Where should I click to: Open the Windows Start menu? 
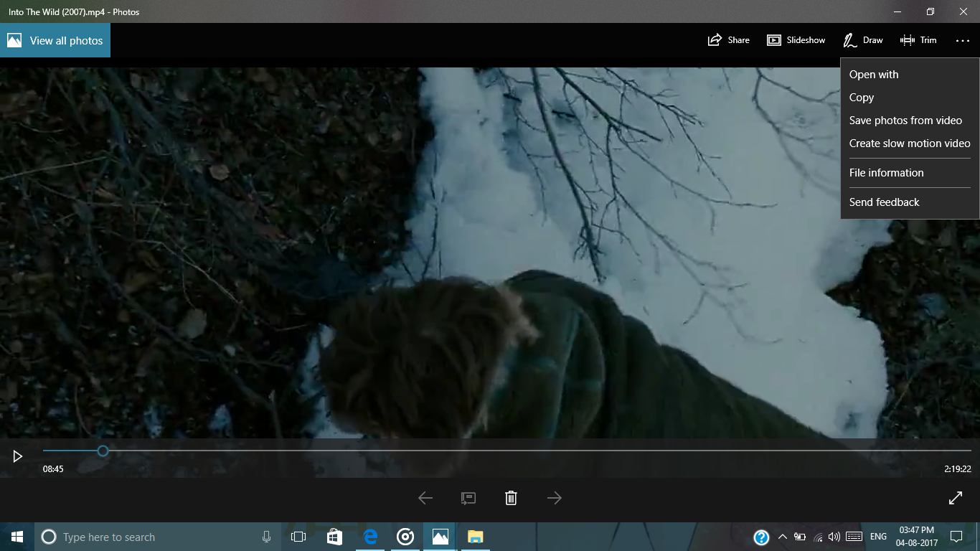[x=17, y=537]
